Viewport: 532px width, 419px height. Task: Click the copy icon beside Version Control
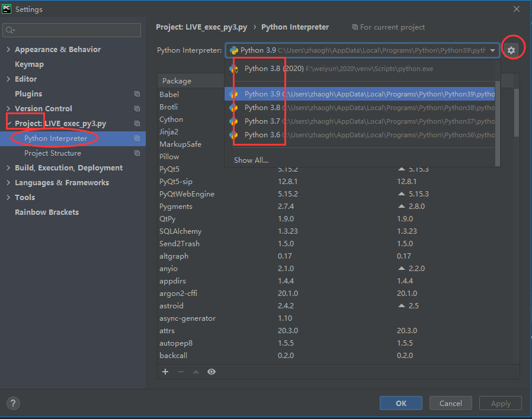click(137, 108)
